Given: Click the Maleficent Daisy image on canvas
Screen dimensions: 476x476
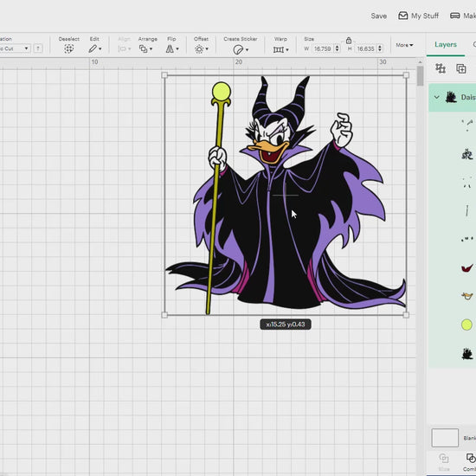Looking at the screenshot, I should click(286, 196).
